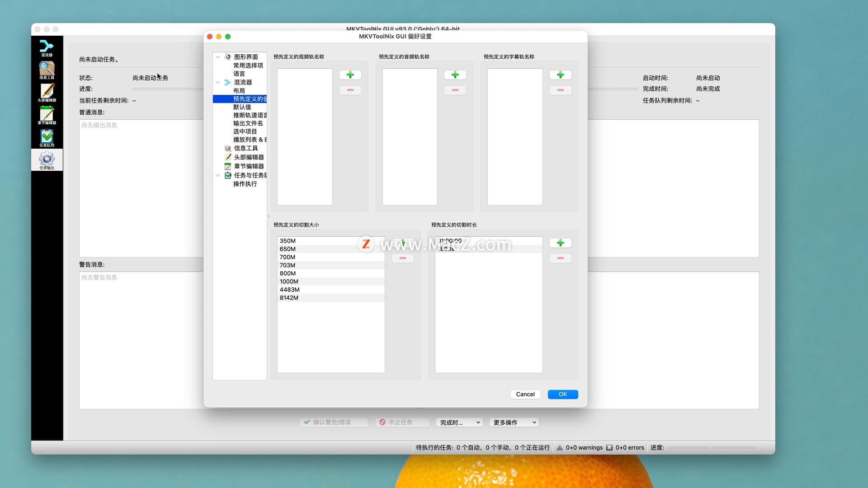Image resolution: width=868 pixels, height=488 pixels.
Task: Select 1000M split size entry
Action: pos(330,282)
